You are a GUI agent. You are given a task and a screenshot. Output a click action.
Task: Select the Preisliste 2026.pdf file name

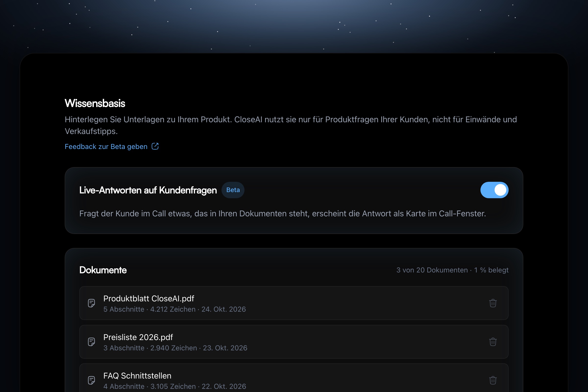click(138, 337)
